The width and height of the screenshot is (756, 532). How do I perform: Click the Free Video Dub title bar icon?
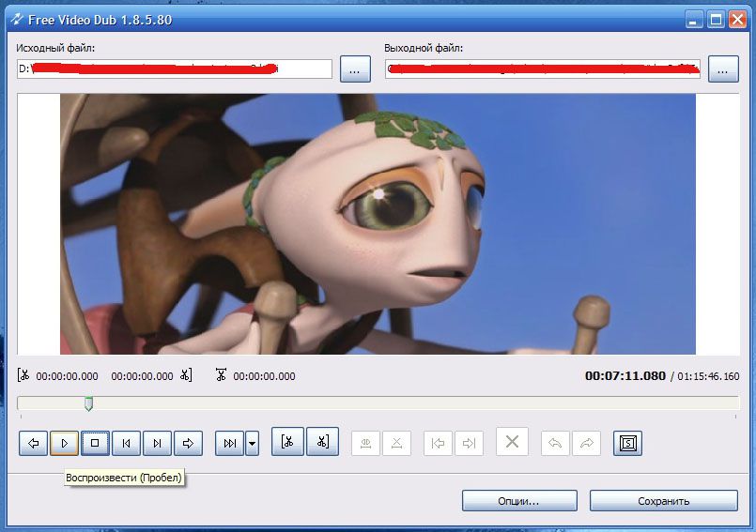pos(16,20)
